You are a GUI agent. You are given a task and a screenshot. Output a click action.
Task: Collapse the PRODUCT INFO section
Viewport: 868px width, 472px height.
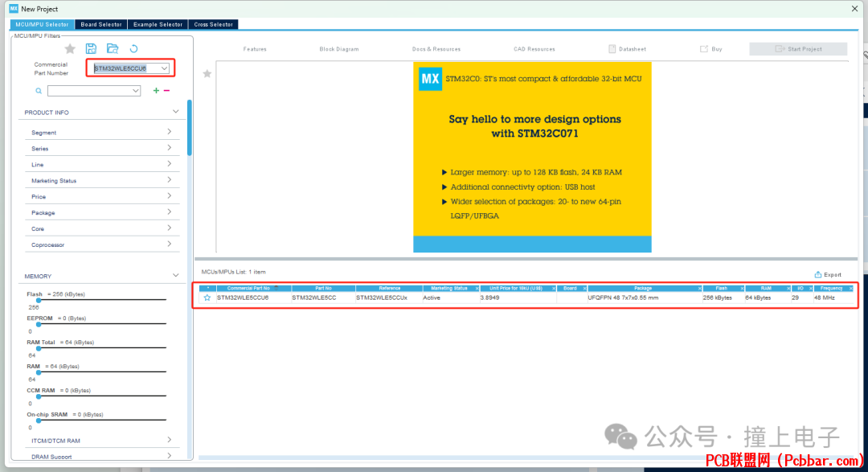pos(175,112)
